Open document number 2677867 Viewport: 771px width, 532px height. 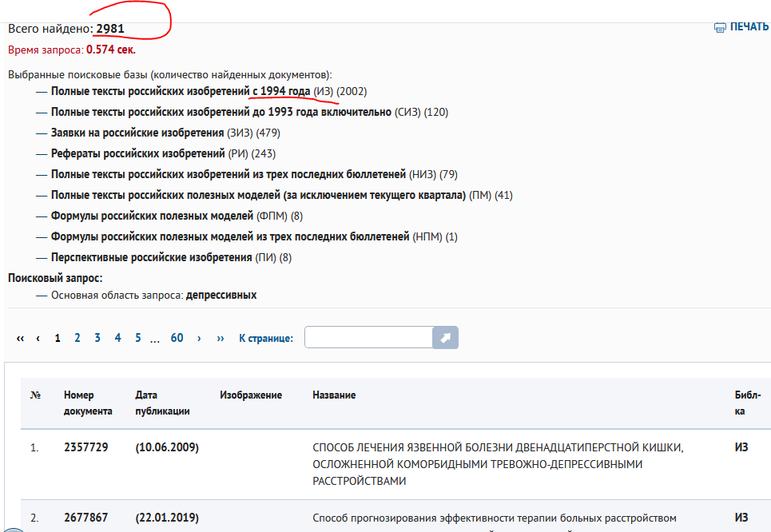(85, 518)
